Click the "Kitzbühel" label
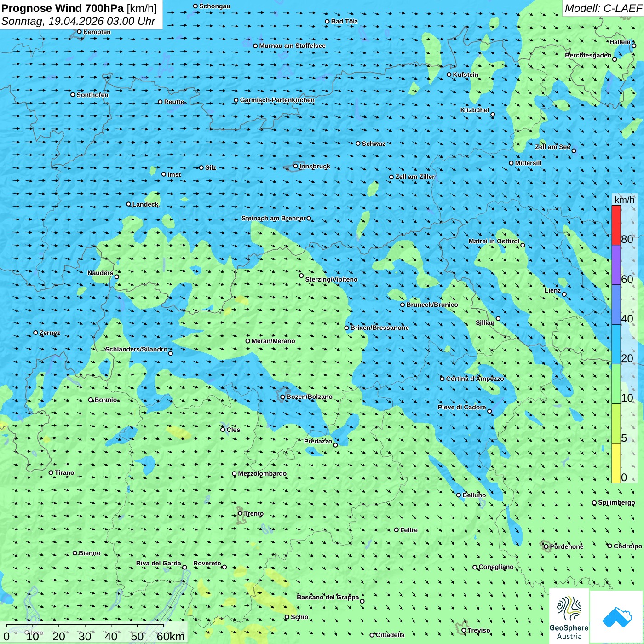The image size is (644, 644). [x=475, y=110]
